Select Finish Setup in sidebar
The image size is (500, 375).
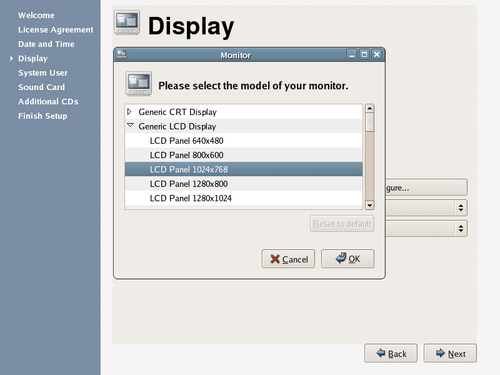pyautogui.click(x=43, y=116)
